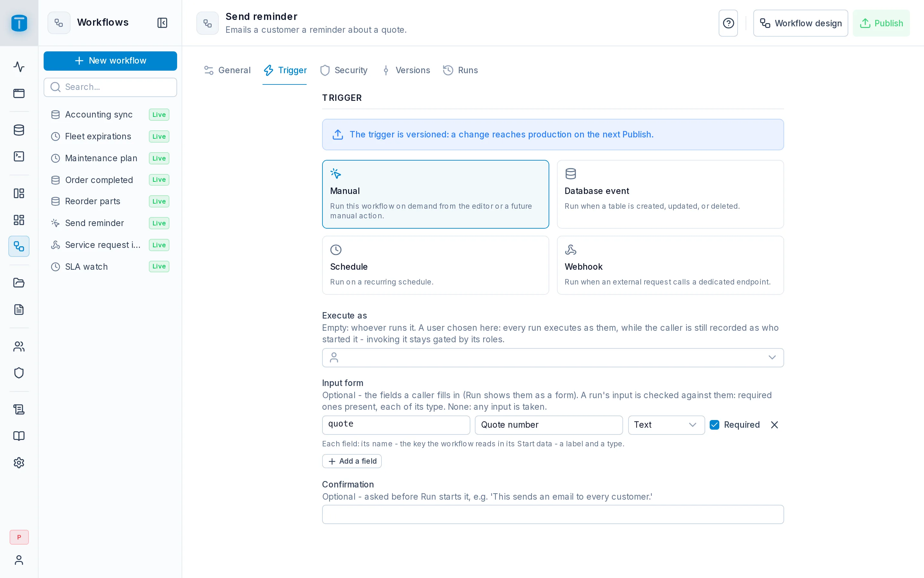Open the folder icon in sidebar

[x=19, y=283]
